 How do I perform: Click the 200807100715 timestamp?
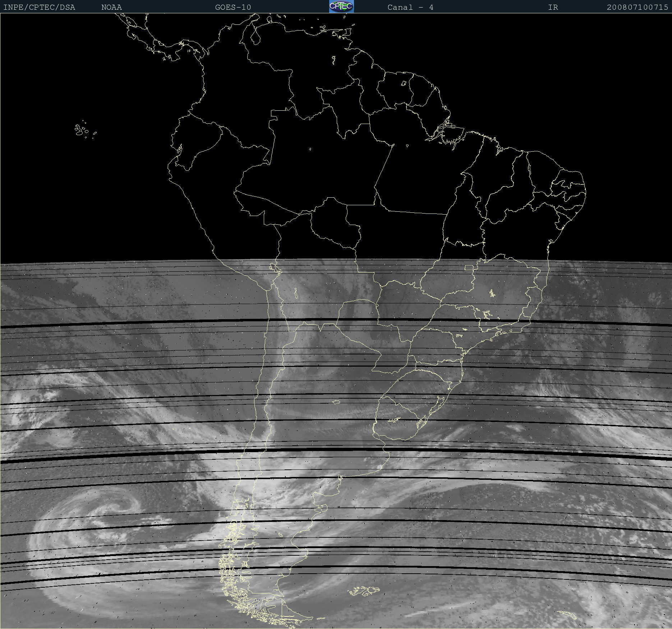pos(637,7)
